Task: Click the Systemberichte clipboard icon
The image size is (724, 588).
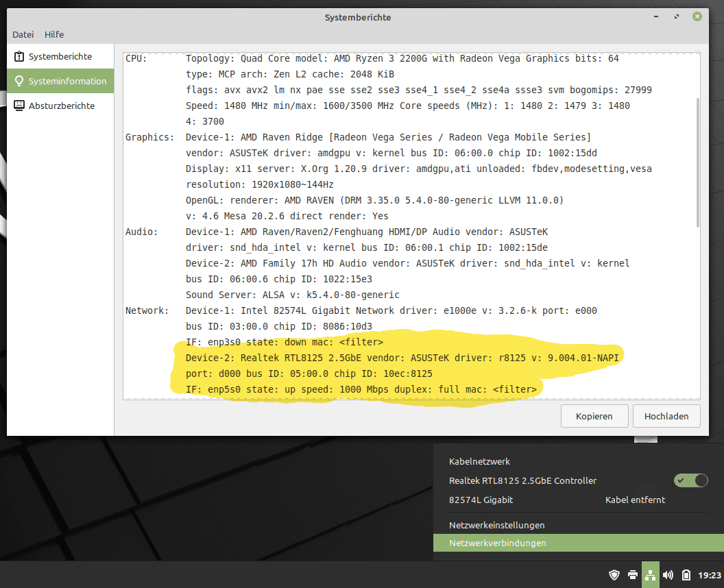Action: [19, 56]
